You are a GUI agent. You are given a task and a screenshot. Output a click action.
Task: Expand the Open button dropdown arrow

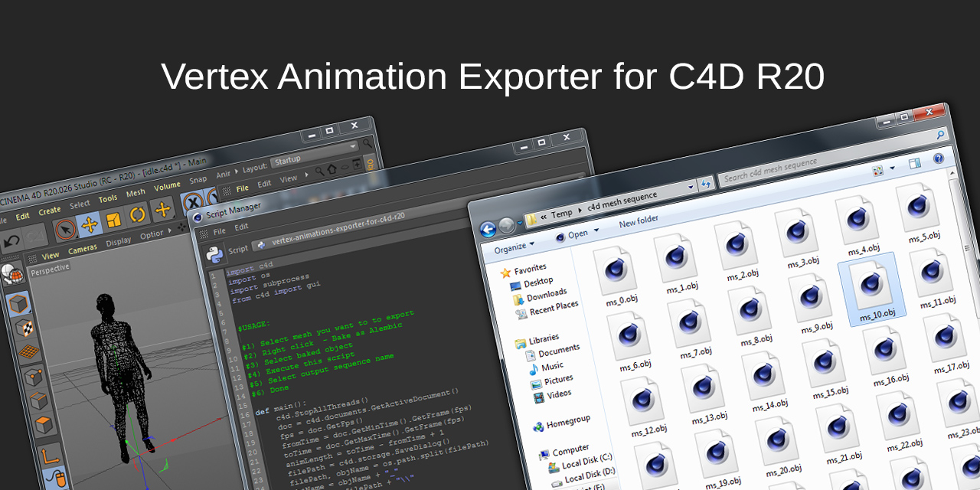tap(596, 230)
